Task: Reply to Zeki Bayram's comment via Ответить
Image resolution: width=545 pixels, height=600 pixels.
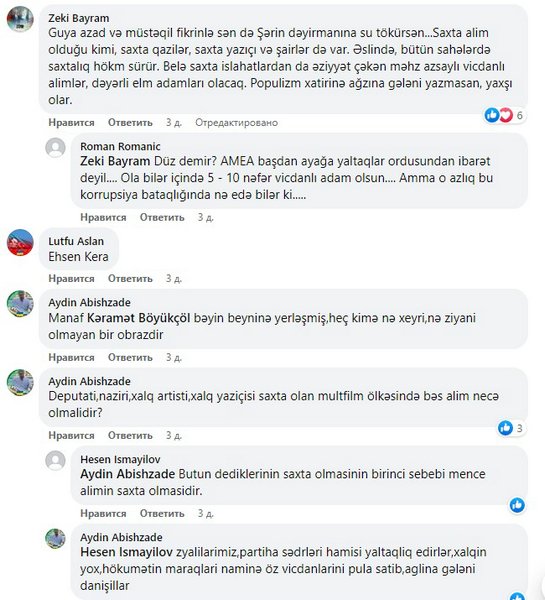Action: pyautogui.click(x=130, y=123)
